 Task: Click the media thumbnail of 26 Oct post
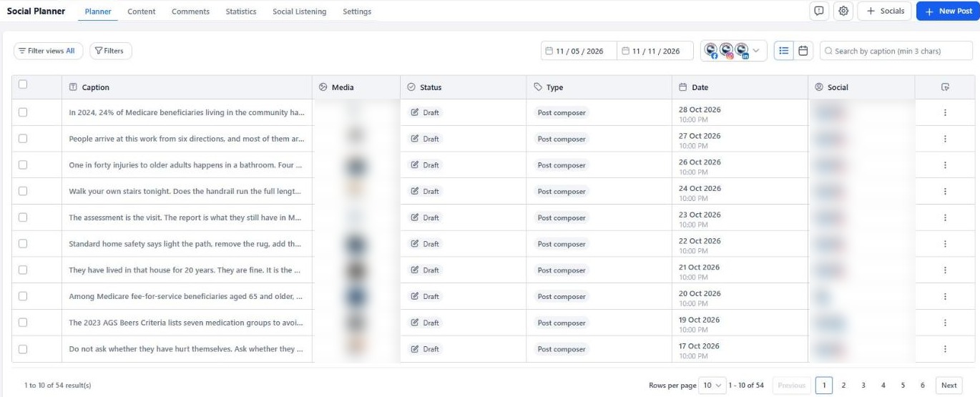(x=356, y=165)
